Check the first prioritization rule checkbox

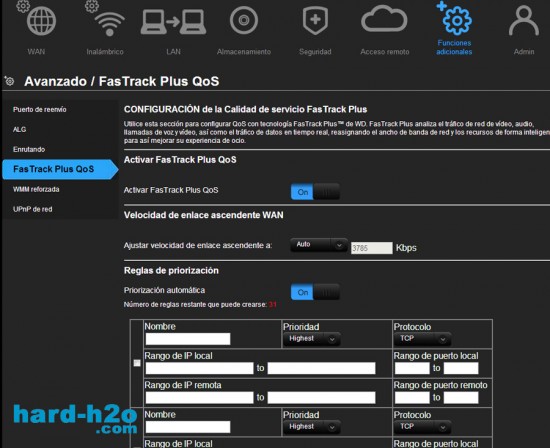pos(137,363)
